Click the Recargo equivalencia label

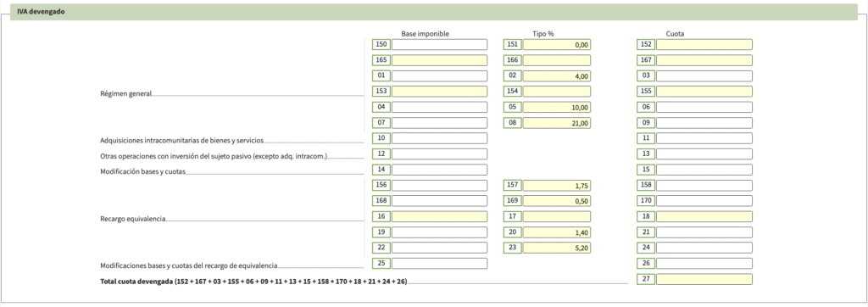tap(133, 219)
